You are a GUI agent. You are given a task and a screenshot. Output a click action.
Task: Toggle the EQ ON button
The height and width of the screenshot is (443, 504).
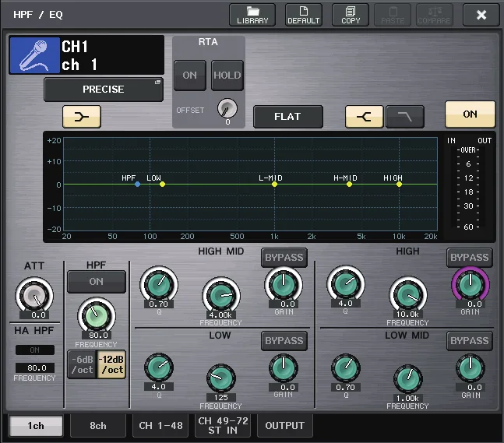(470, 114)
